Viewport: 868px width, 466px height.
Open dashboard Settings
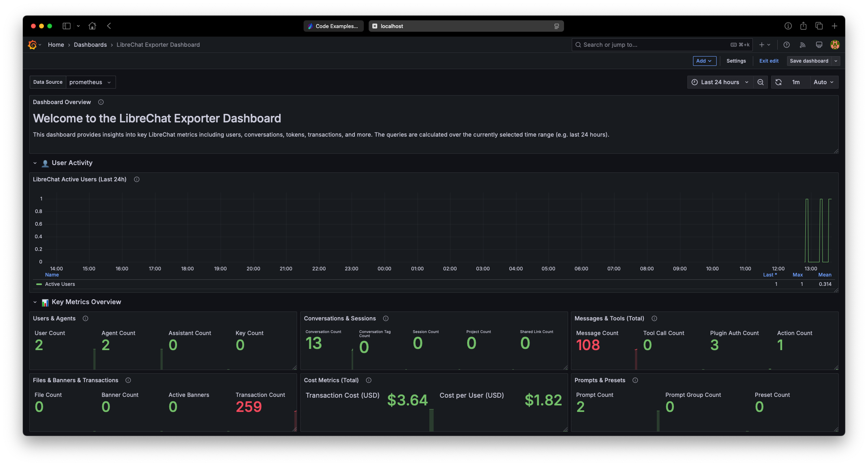736,61
